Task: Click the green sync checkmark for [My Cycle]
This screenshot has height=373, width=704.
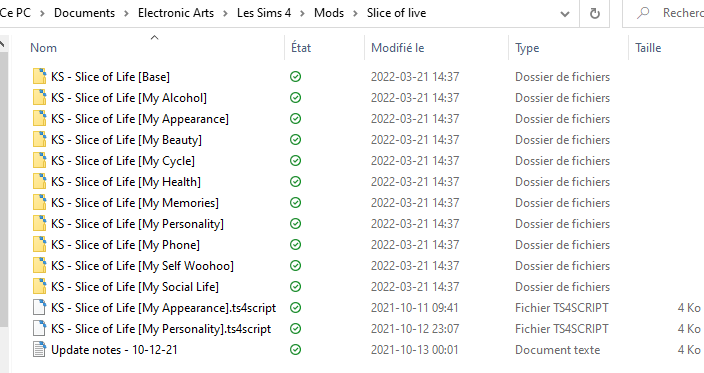Action: [x=295, y=161]
